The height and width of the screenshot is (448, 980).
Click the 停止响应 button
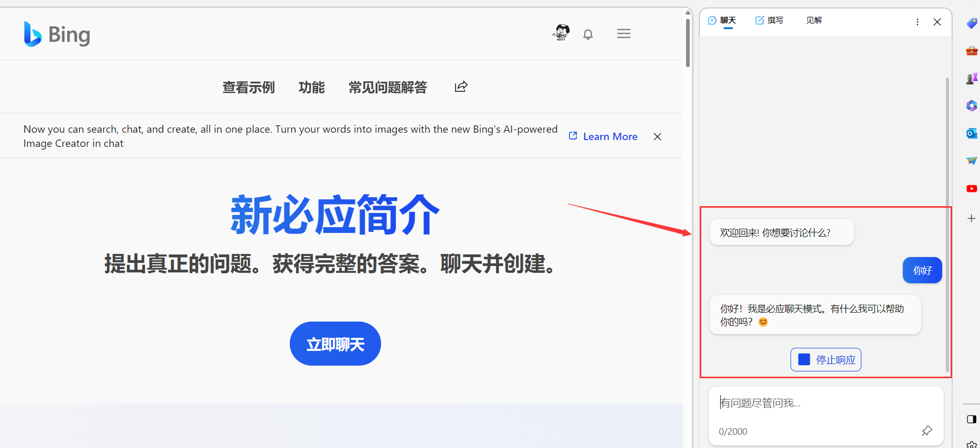click(826, 359)
